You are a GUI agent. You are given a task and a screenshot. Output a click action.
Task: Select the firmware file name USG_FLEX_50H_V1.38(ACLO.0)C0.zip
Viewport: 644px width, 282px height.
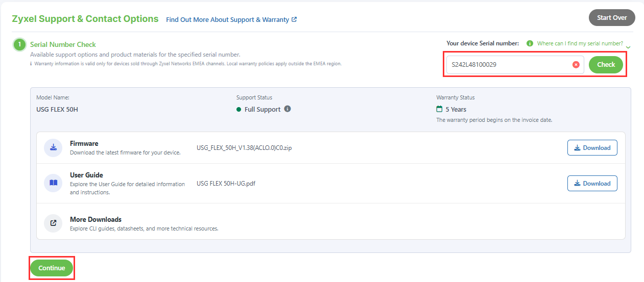click(244, 148)
